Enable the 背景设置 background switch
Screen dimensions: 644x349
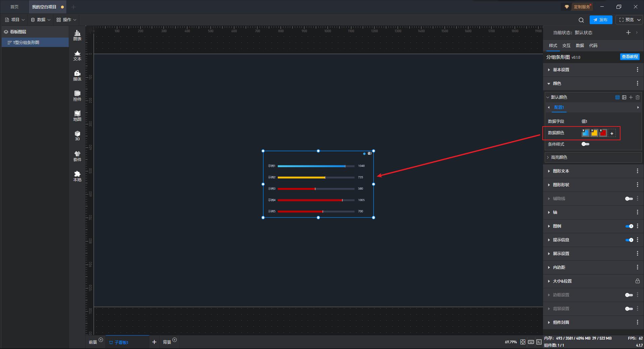(629, 309)
